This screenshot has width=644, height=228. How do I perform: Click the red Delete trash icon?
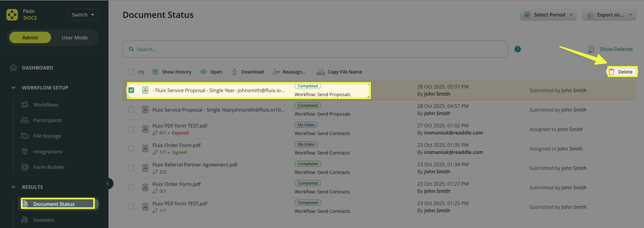coord(612,72)
